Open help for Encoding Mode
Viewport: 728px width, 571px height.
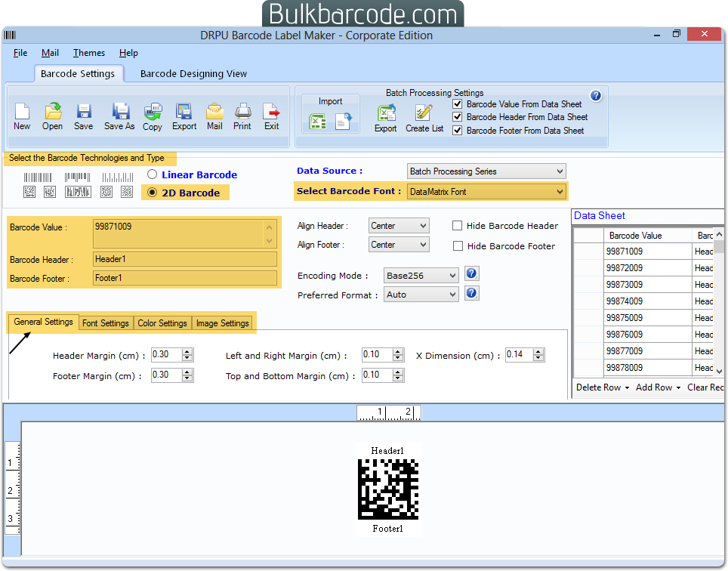[471, 273]
